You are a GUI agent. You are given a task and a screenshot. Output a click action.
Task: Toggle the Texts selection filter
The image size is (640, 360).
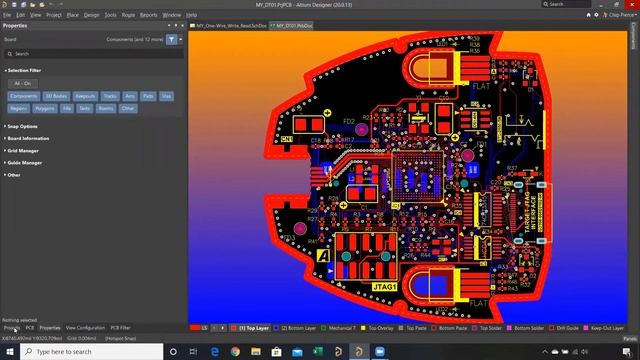coord(84,109)
